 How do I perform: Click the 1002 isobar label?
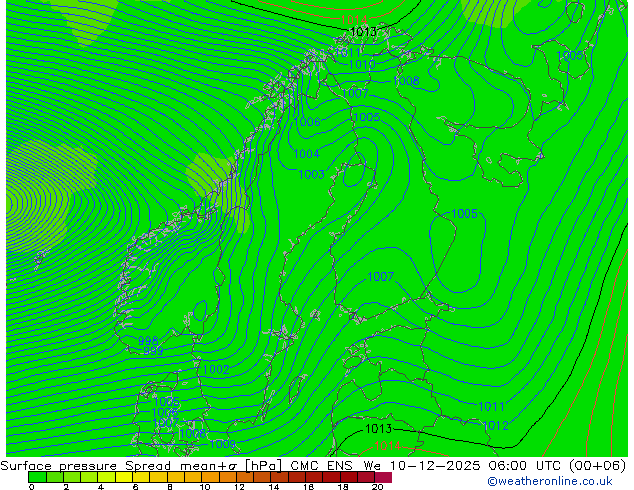pyautogui.click(x=216, y=370)
